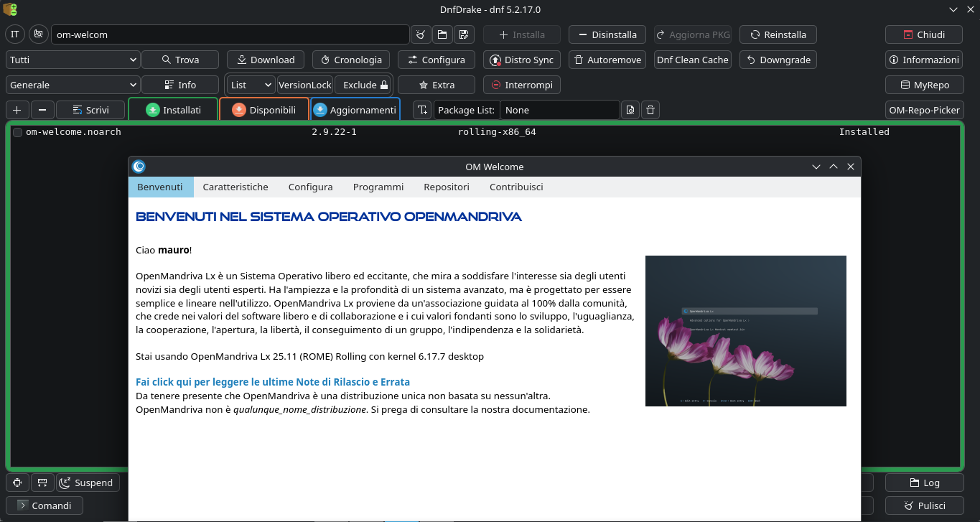
Task: Click the trash icon beside Package List field
Action: click(650, 110)
